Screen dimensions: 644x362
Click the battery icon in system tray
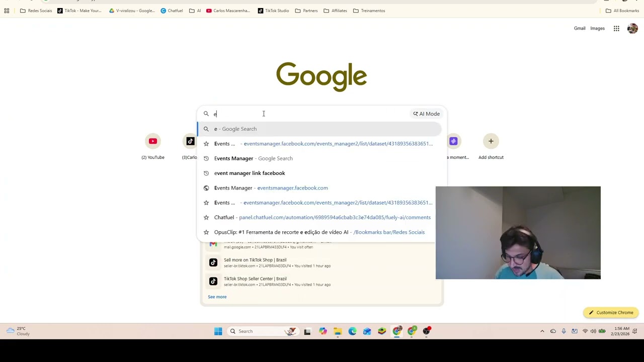click(x=602, y=331)
